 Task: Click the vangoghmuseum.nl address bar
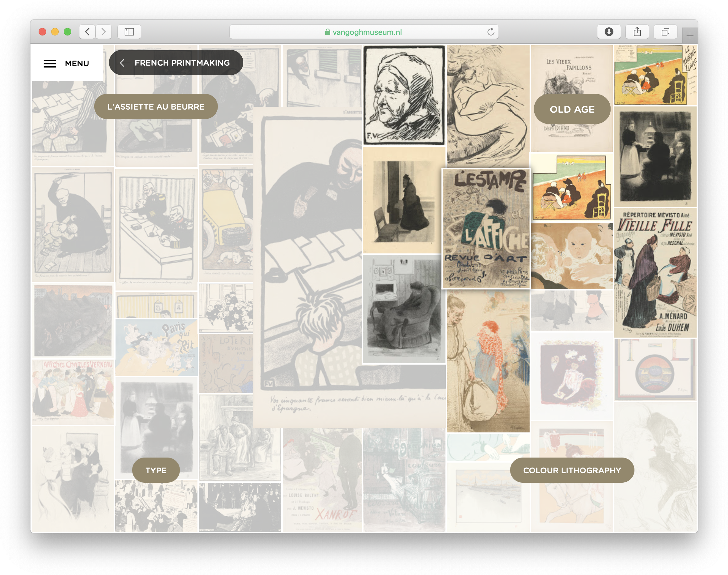364,32
